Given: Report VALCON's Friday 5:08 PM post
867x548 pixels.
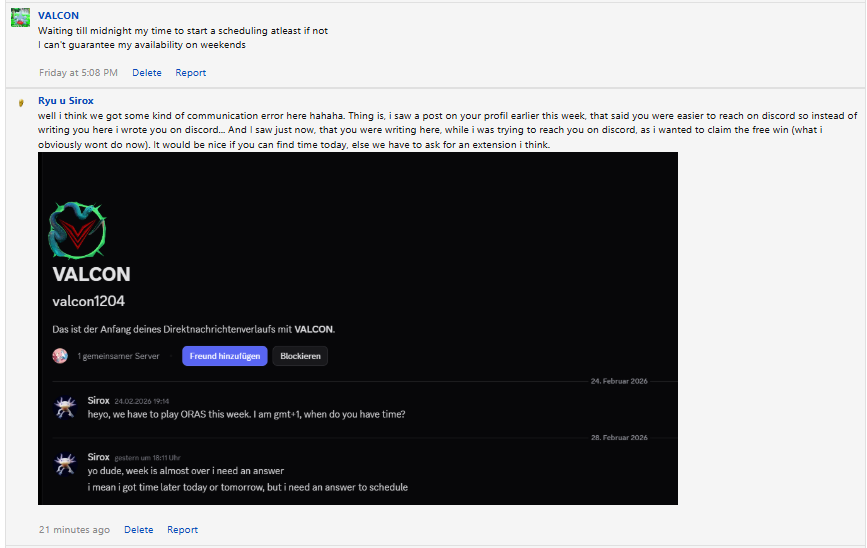Looking at the screenshot, I should point(190,72).
